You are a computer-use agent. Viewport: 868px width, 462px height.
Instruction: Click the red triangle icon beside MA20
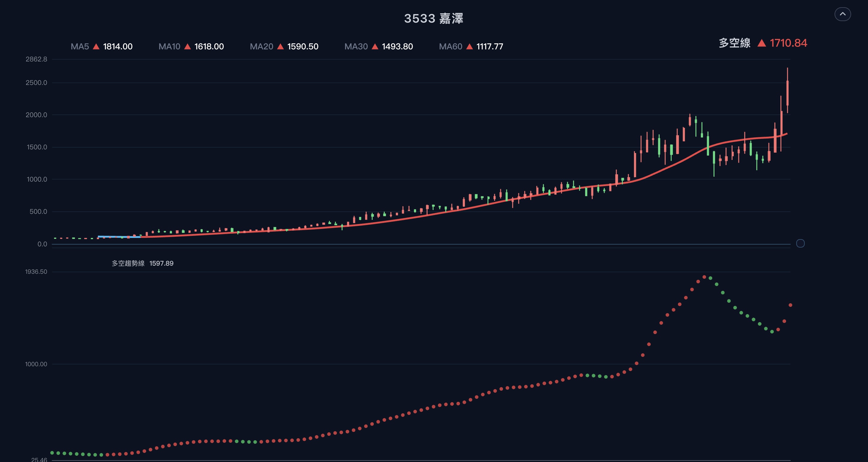[280, 46]
